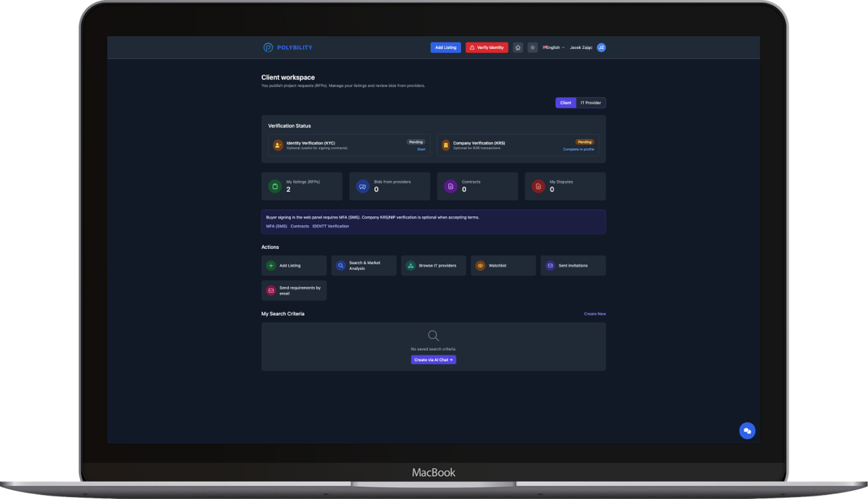This screenshot has height=499, width=868.
Task: Click the green plus Add Listing action icon
Action: click(271, 266)
